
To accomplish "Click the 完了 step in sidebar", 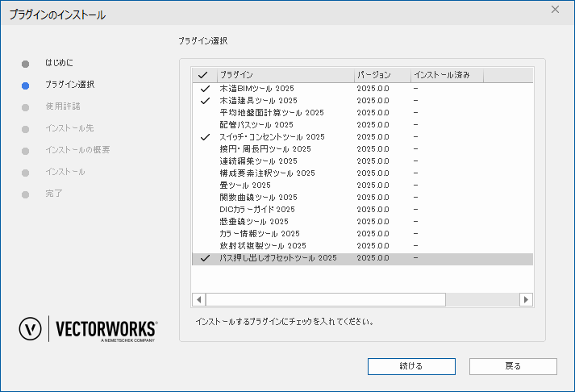I will (x=53, y=194).
